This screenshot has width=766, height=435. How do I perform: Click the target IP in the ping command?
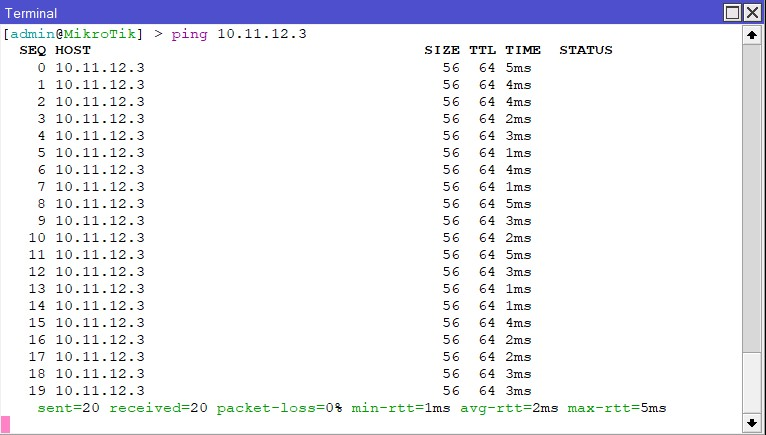point(262,34)
